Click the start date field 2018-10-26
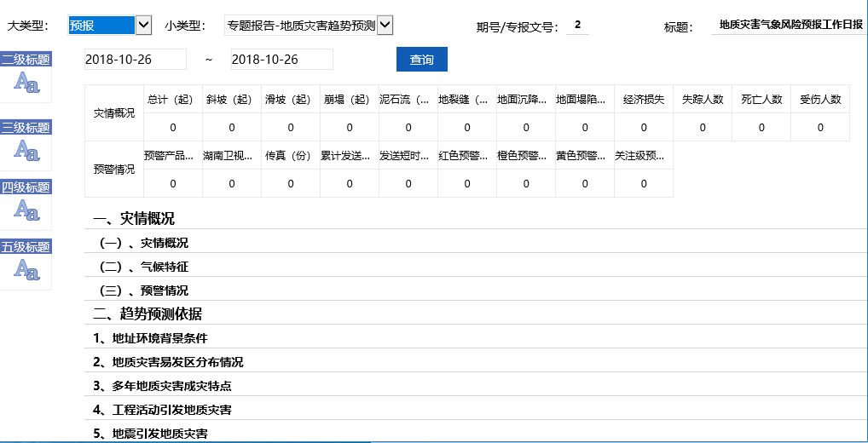 click(136, 60)
